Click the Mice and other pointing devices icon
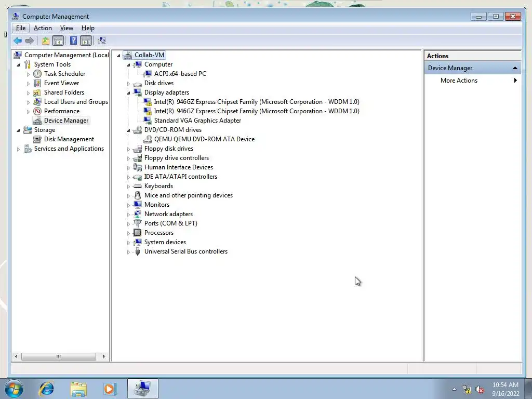 [137, 195]
